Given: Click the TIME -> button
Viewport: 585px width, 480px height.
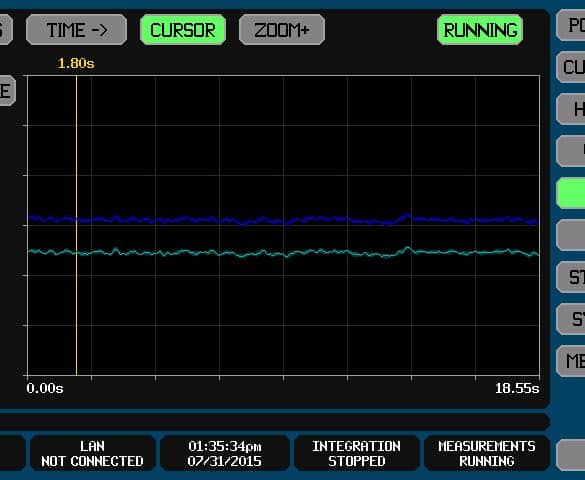Looking at the screenshot, I should [x=76, y=30].
